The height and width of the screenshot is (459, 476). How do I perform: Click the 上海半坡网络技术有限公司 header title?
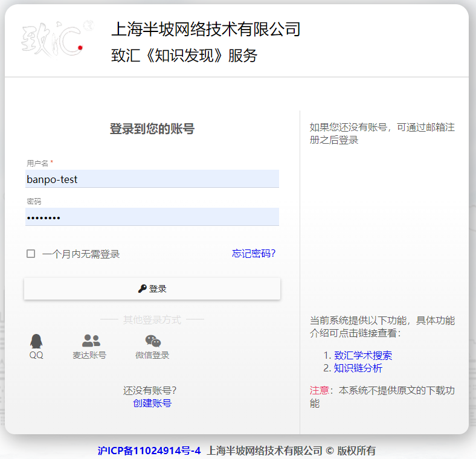[206, 29]
